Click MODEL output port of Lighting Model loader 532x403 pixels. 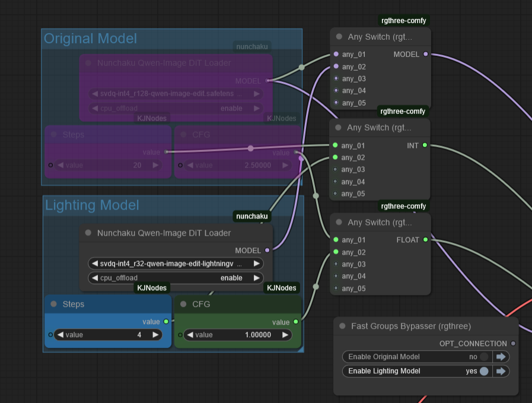click(267, 250)
